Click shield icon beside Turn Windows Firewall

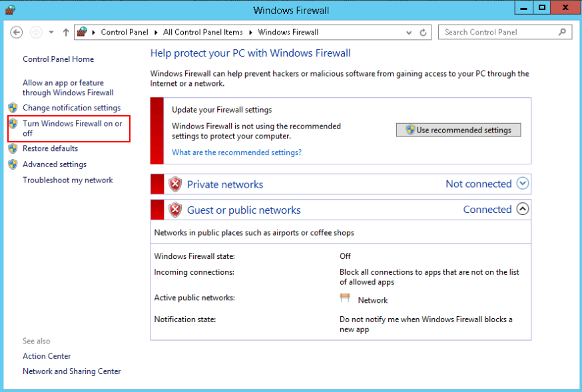tap(13, 124)
